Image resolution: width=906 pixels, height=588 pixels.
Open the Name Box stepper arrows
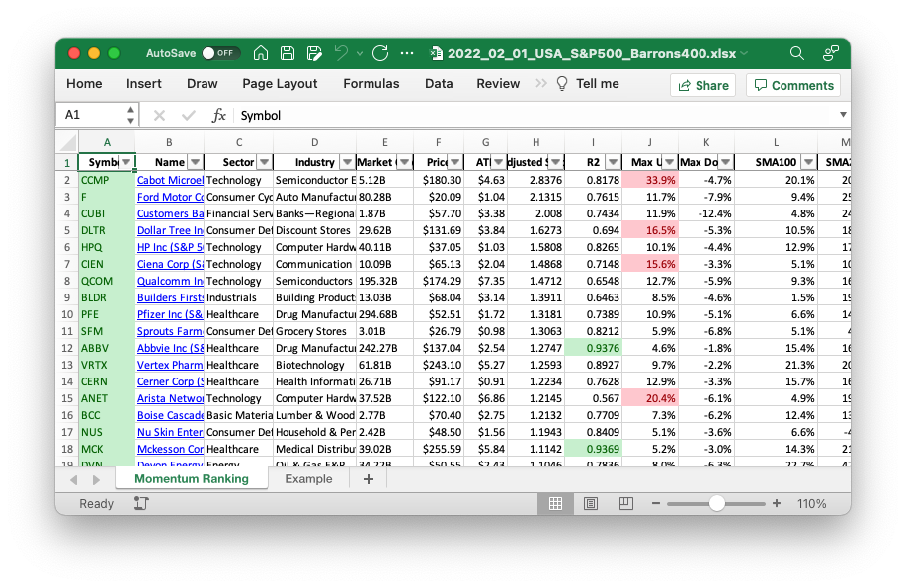[x=131, y=115]
